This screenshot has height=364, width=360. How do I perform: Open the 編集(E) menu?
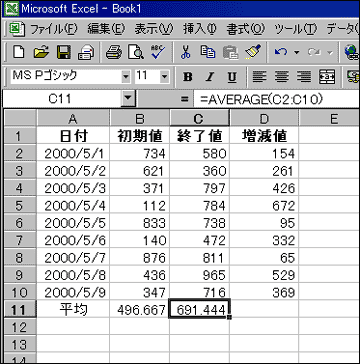point(106,29)
